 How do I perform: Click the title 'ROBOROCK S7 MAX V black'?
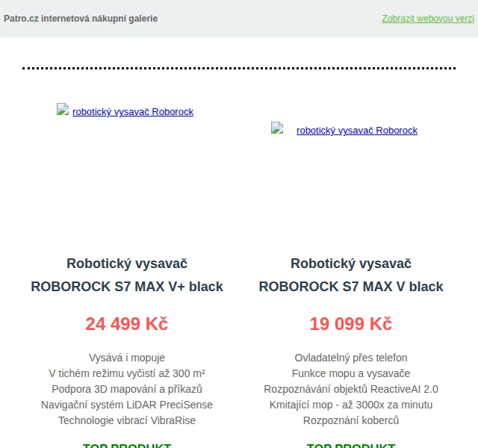tap(351, 287)
